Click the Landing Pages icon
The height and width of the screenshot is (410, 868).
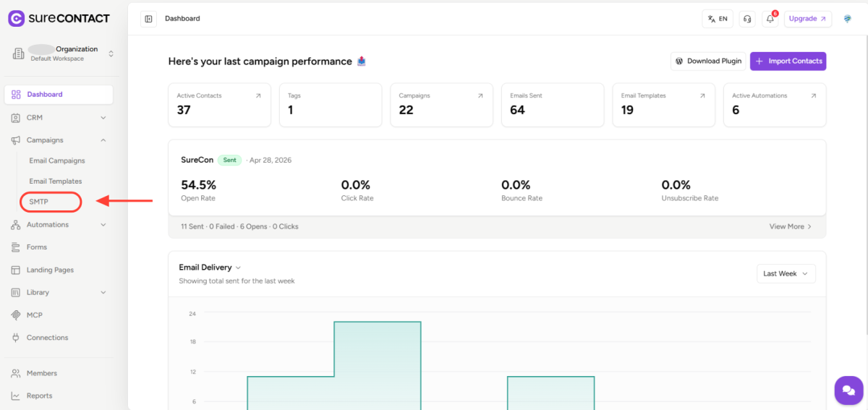(16, 270)
